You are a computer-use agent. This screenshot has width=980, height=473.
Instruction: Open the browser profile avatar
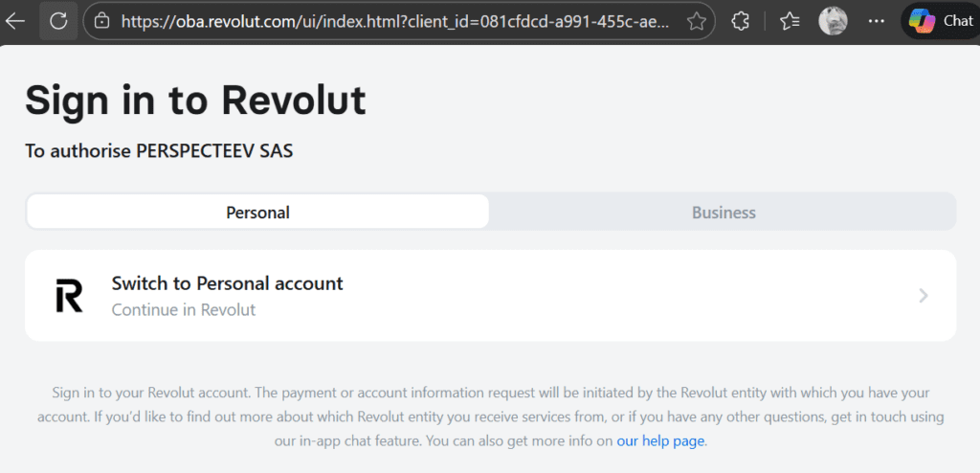[x=833, y=20]
